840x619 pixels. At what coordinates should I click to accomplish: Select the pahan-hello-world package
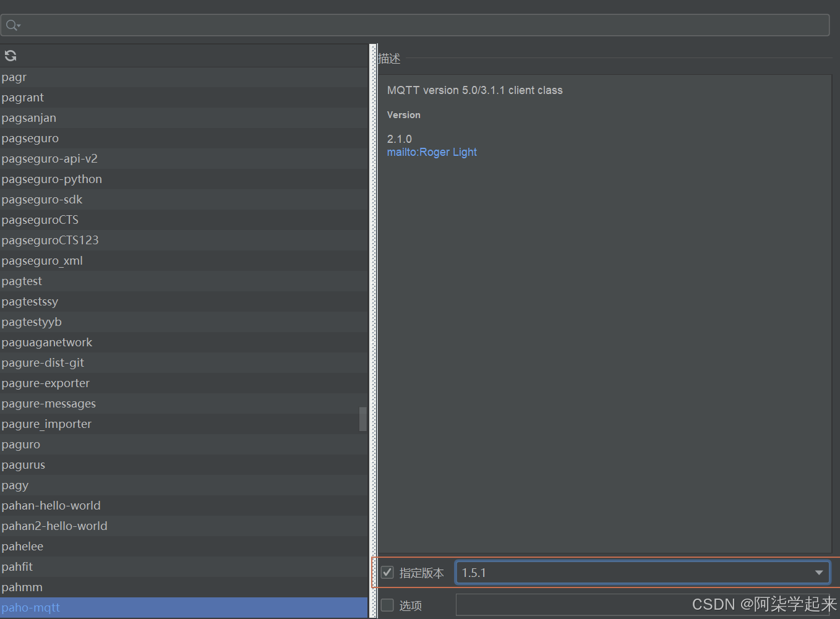tap(184, 505)
